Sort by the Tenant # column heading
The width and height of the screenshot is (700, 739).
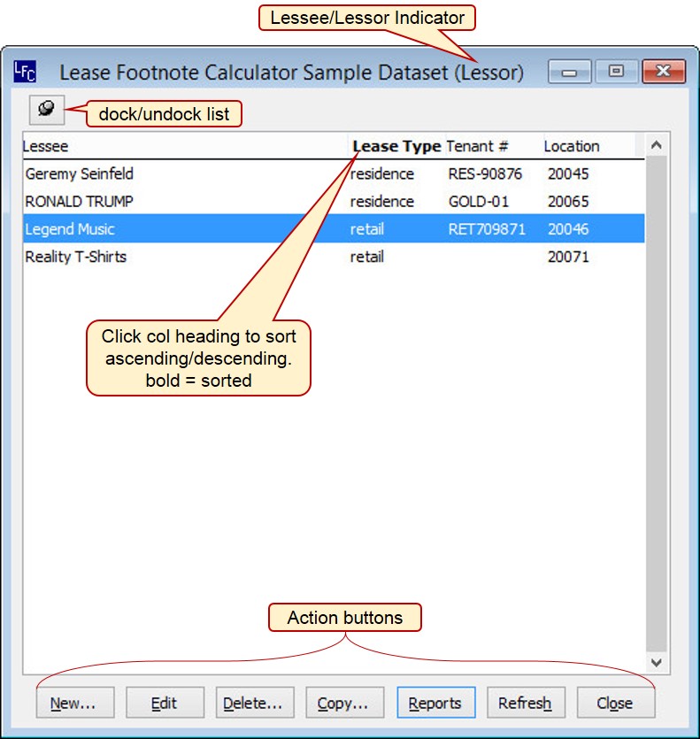477,146
